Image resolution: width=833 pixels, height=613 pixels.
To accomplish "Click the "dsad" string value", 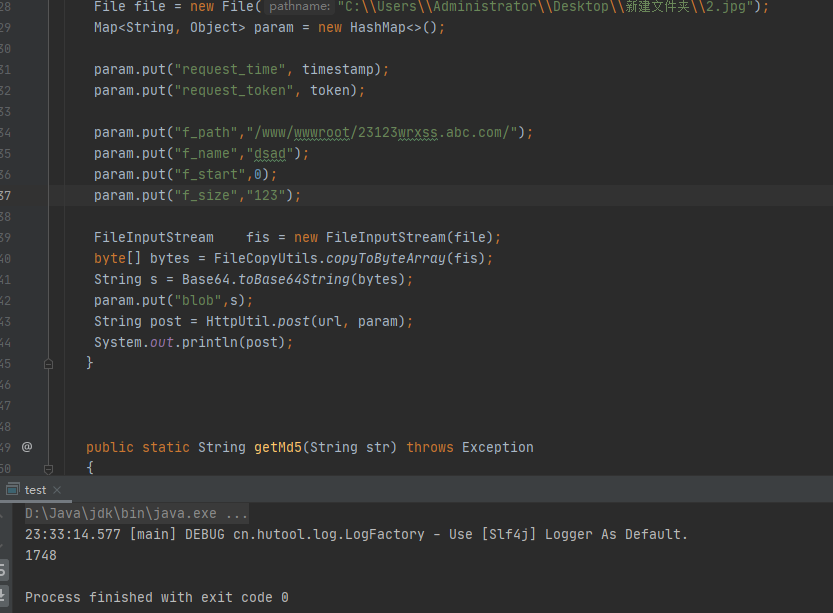I will (x=270, y=154).
